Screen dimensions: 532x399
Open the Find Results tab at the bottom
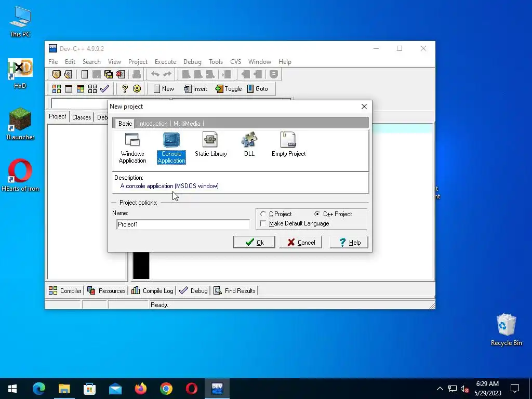pos(234,291)
